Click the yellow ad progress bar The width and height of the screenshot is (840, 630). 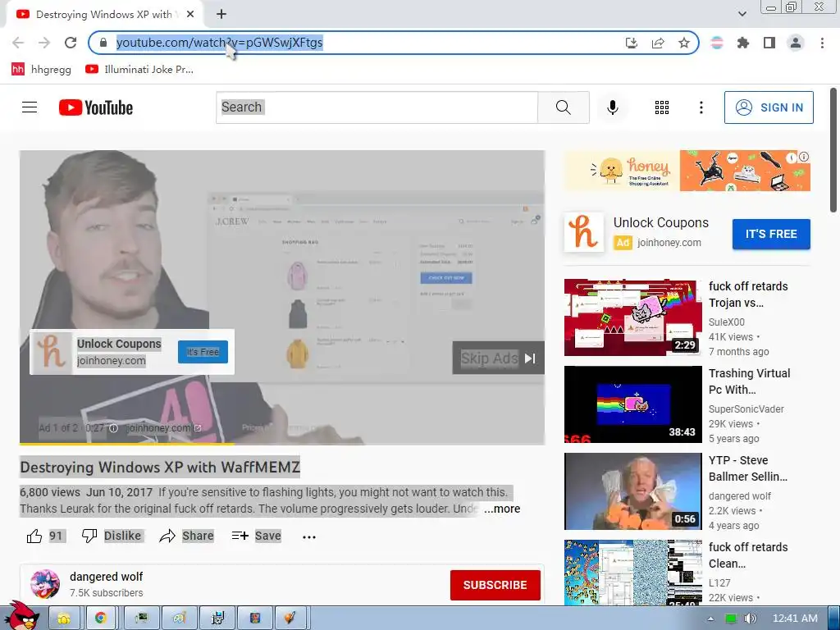point(127,444)
